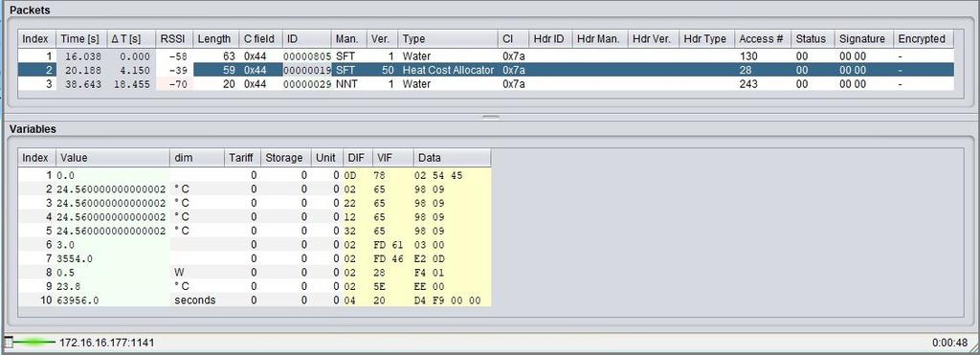Screen dimensions: 980x355
Task: Click the Data column header
Action: point(452,158)
